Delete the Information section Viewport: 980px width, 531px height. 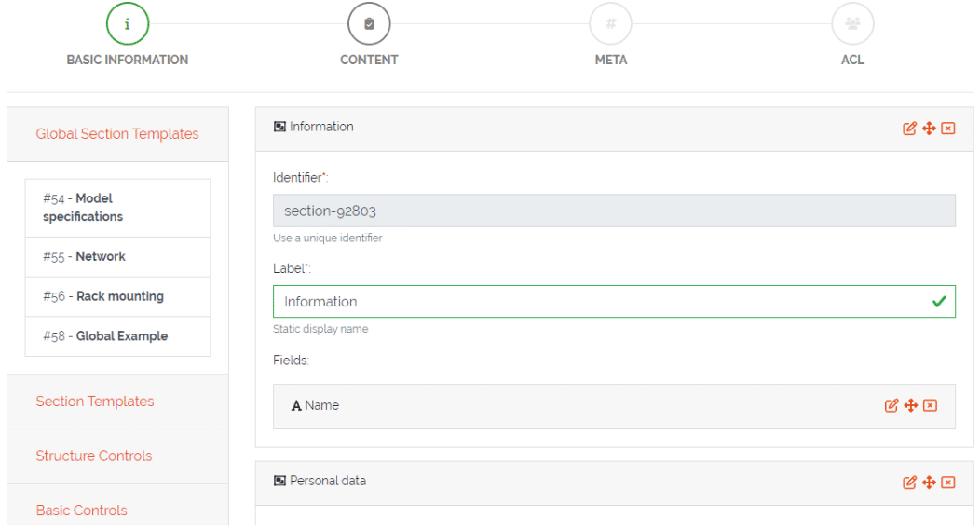tap(948, 129)
